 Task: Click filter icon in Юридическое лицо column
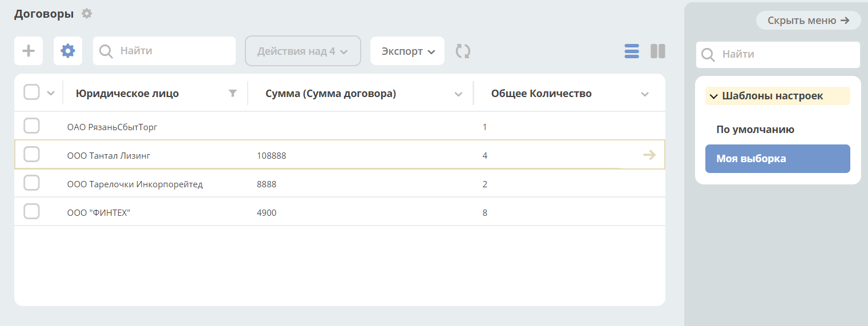pyautogui.click(x=233, y=93)
